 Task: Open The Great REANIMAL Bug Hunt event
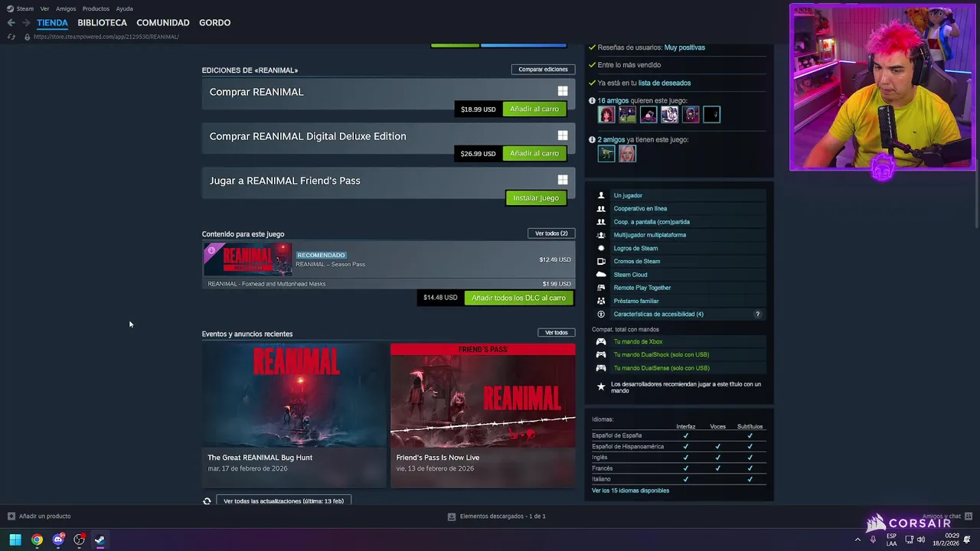[x=295, y=416]
